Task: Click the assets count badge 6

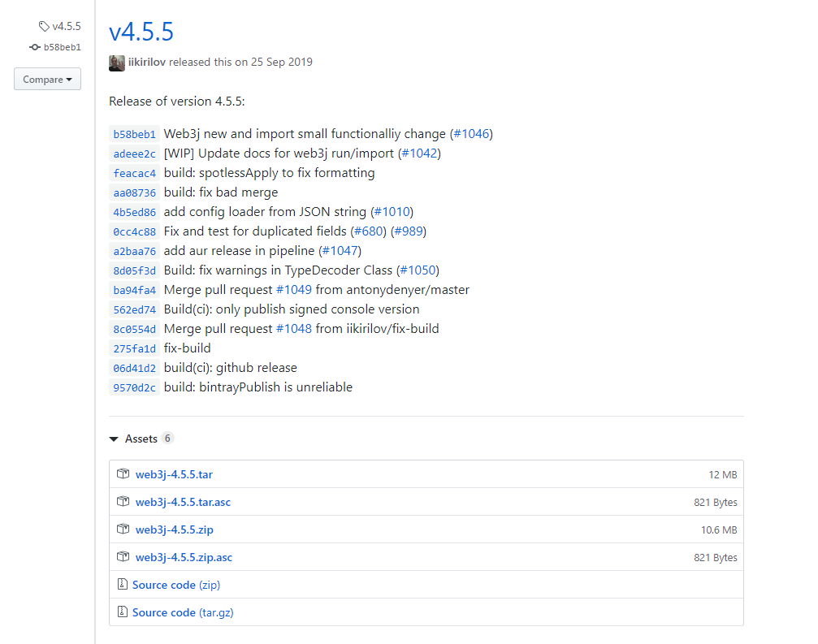Action: pyautogui.click(x=167, y=438)
